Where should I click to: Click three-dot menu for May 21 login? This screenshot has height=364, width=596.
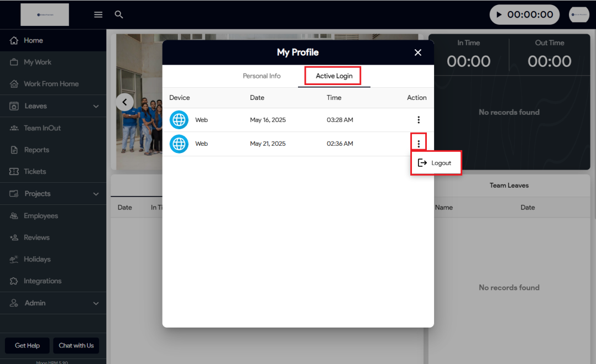419,144
